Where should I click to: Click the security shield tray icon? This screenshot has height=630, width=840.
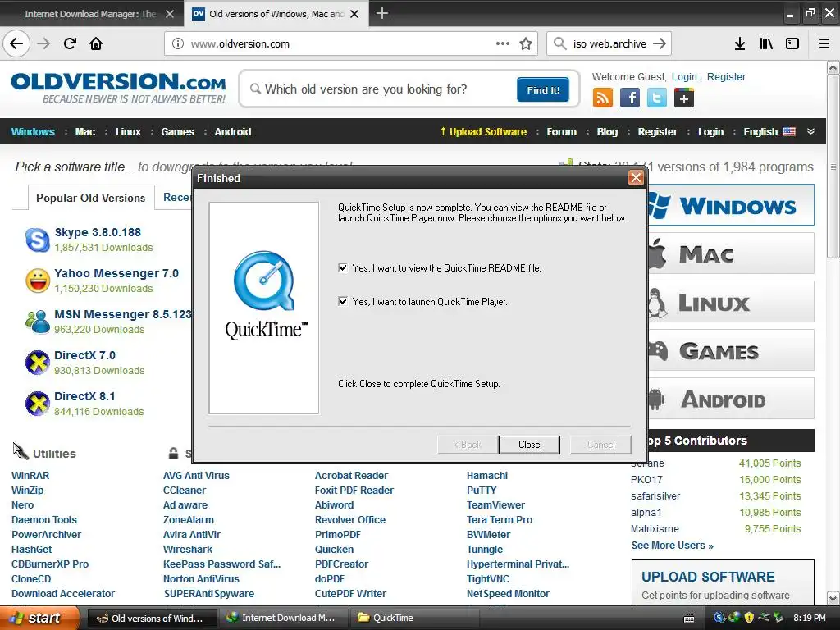tap(749, 618)
